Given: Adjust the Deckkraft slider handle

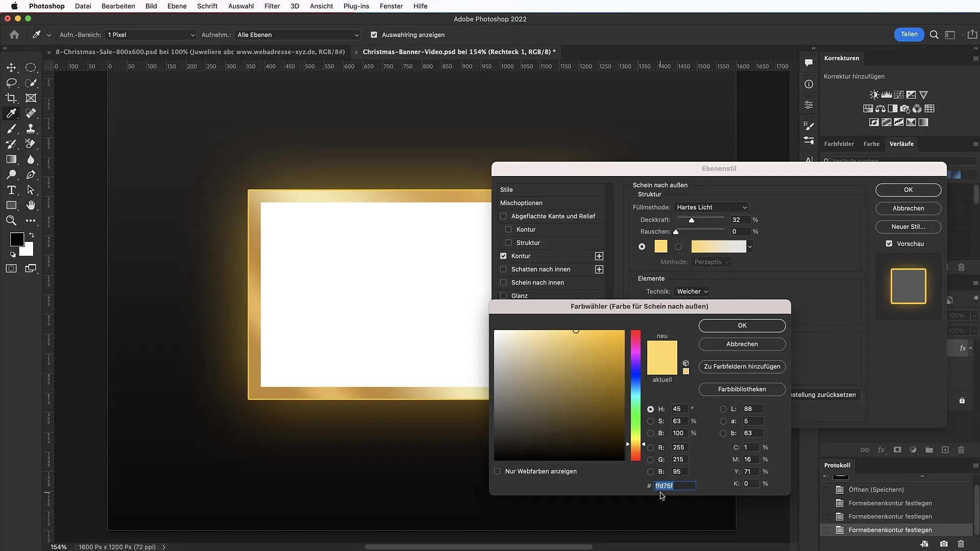Looking at the screenshot, I should pos(692,220).
